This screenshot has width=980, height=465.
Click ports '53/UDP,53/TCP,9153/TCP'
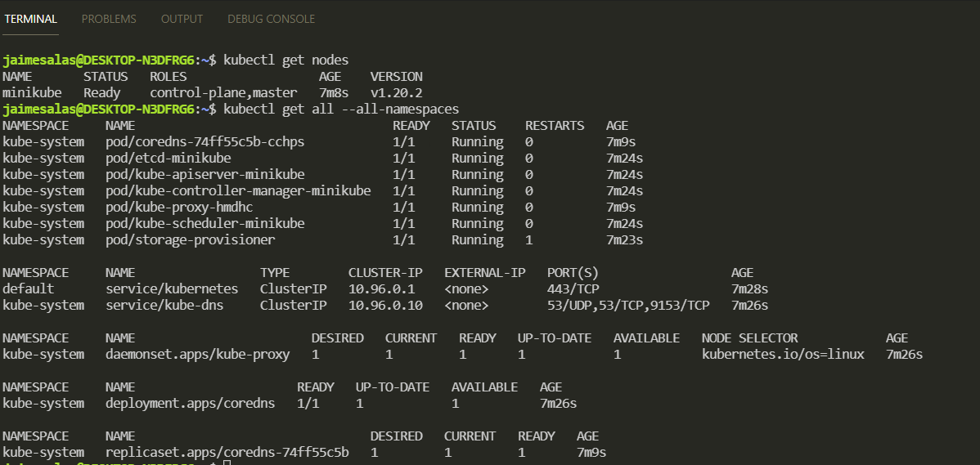[x=628, y=305]
